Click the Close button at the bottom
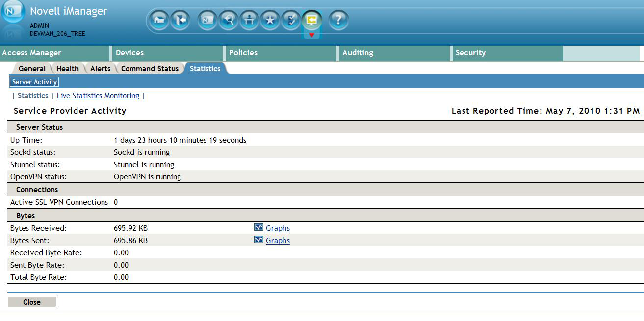 click(x=32, y=302)
